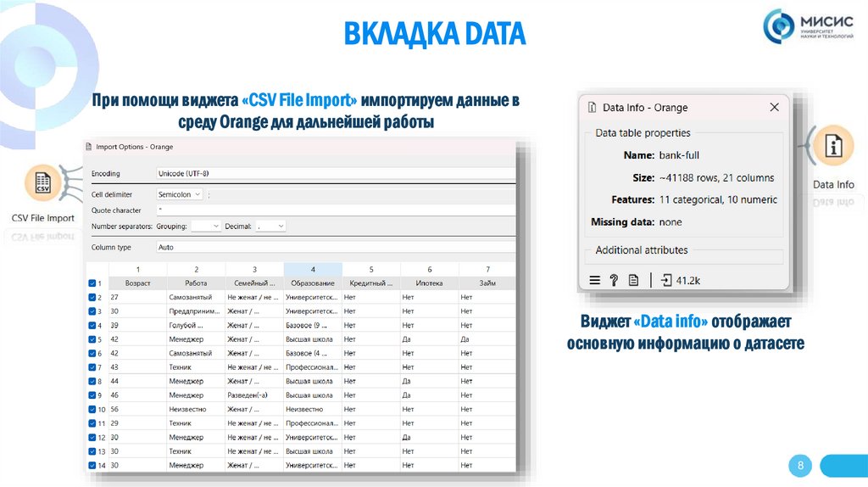The height and width of the screenshot is (487, 868).
Task: Uncheck the row 2 checkbox
Action: 92,297
